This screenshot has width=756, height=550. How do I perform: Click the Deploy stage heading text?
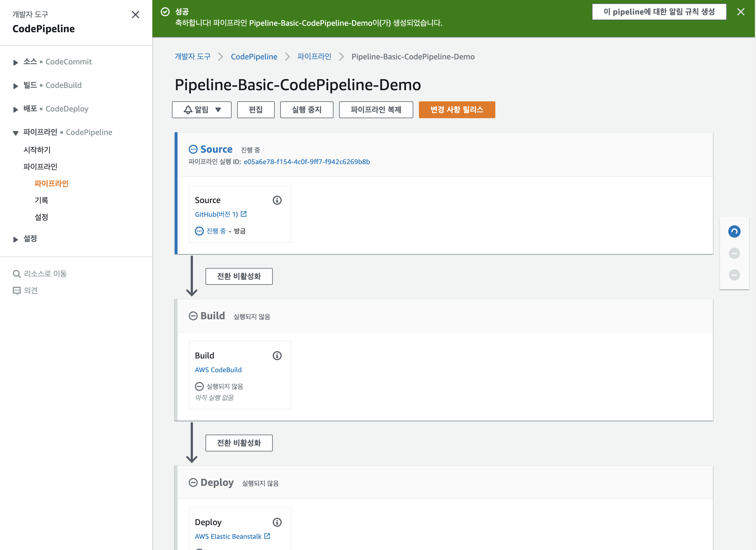pyautogui.click(x=217, y=482)
